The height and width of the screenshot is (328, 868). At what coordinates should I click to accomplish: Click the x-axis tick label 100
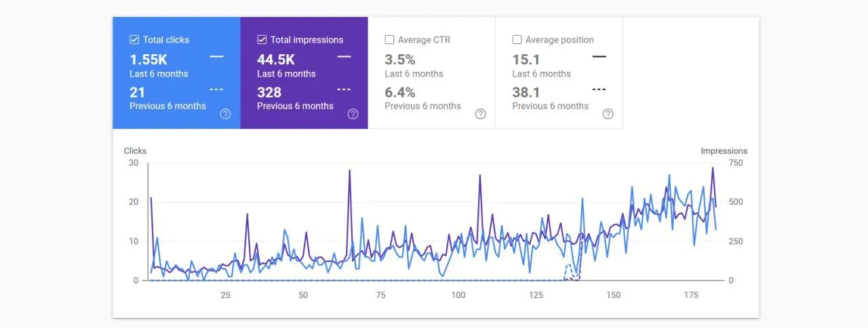point(458,295)
